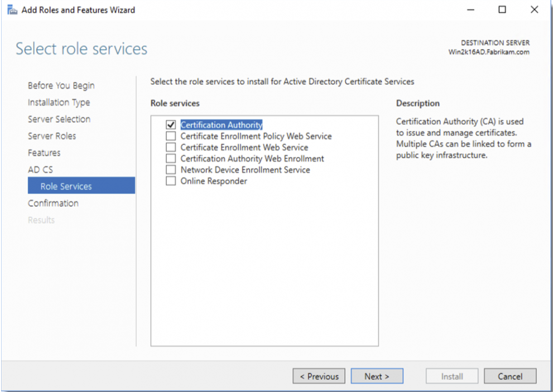Click the Certificate Enrollment Policy Web Service label
The height and width of the screenshot is (392, 553).
coord(256,136)
